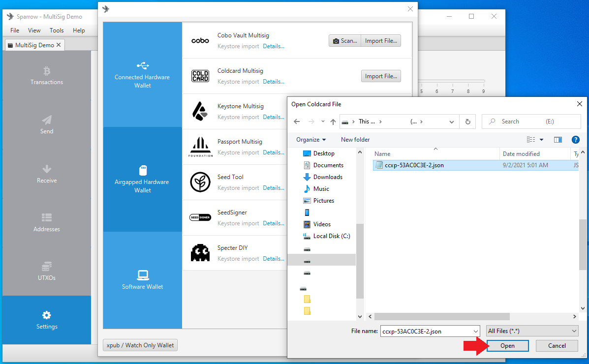Open the view options dropdown arrow
Viewport: 589px width, 364px height.
[x=541, y=140]
